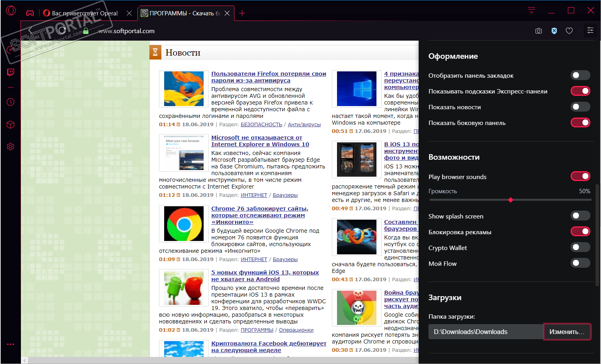The image size is (601, 364).
Task: Click the download folder path field
Action: pos(486,332)
